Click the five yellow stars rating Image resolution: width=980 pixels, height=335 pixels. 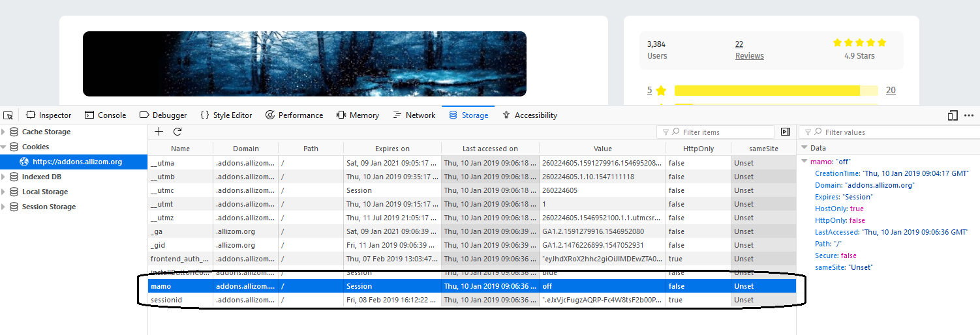pos(859,43)
